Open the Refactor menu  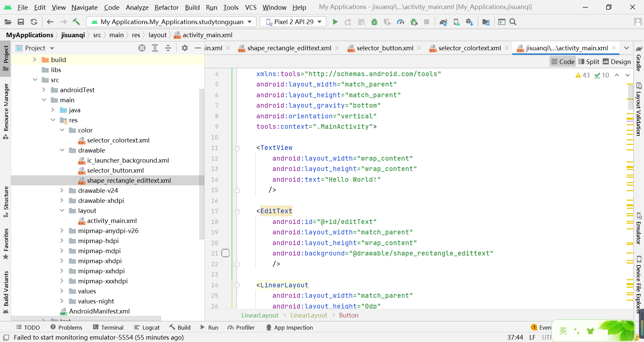[x=166, y=7]
